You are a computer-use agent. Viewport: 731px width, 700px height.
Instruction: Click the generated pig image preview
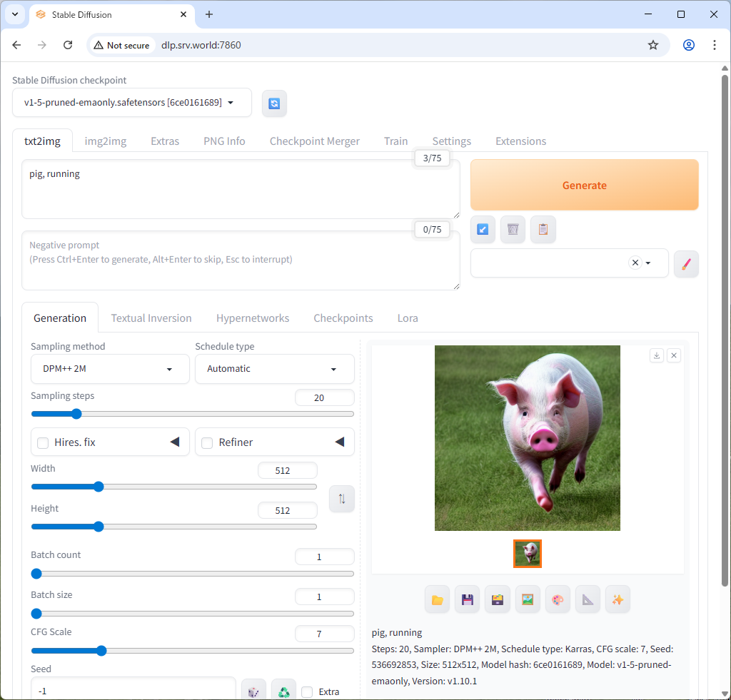528,438
